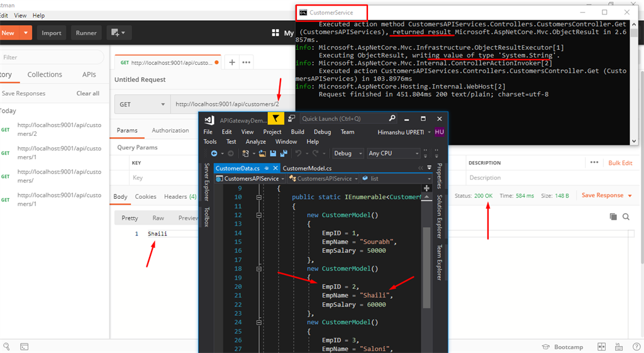Open the New button dropdown arrow in Postman
The image size is (644, 353).
click(x=25, y=33)
